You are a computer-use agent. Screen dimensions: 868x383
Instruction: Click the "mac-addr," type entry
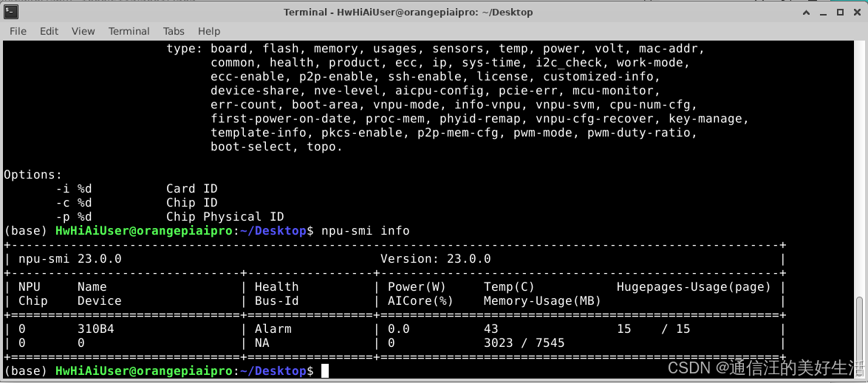point(671,49)
